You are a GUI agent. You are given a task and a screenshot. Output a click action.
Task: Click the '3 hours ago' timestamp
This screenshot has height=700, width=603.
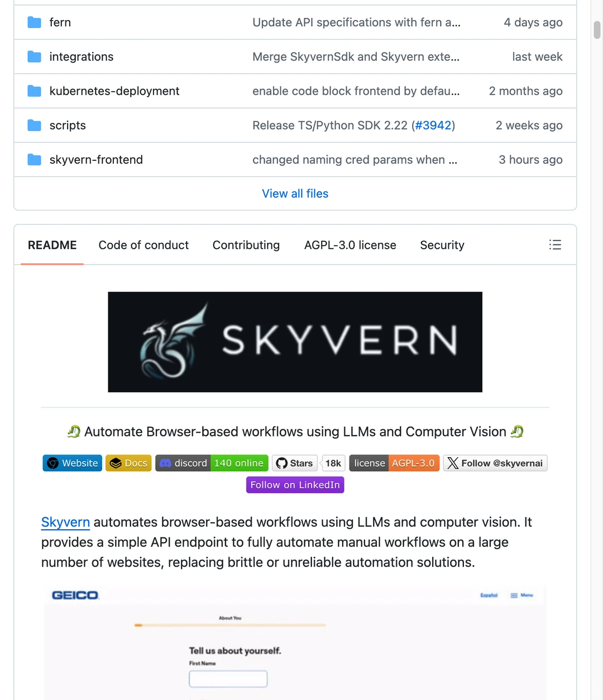[x=530, y=160]
